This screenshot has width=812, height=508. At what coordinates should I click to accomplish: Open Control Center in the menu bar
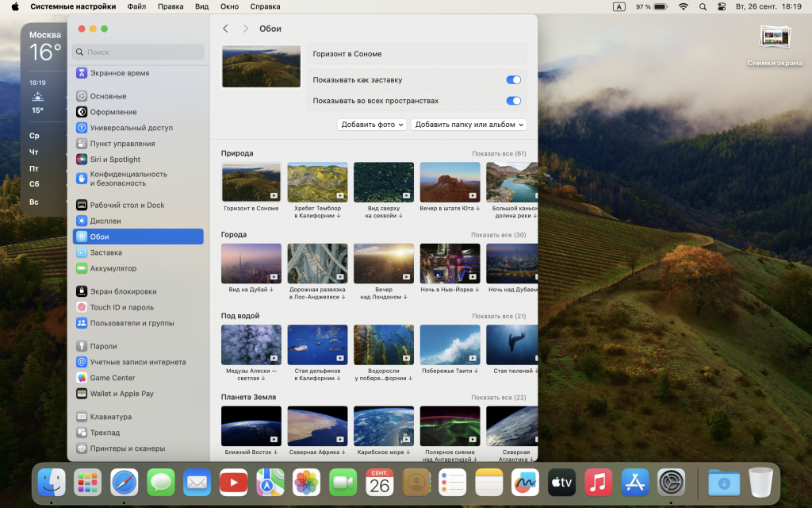click(x=722, y=6)
